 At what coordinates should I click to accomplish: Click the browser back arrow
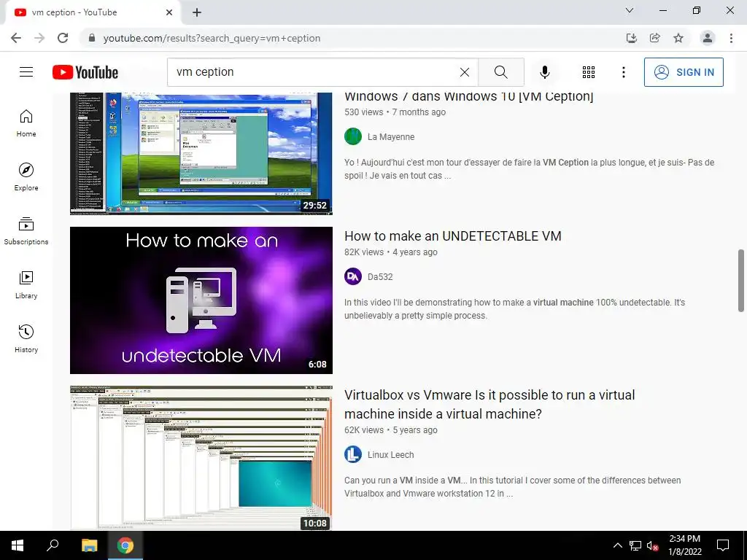tap(16, 38)
